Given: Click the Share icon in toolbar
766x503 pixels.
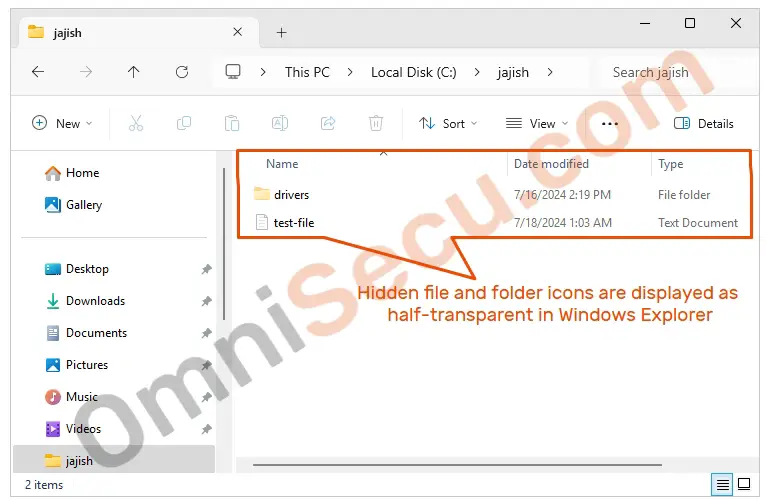Looking at the screenshot, I should 328,123.
